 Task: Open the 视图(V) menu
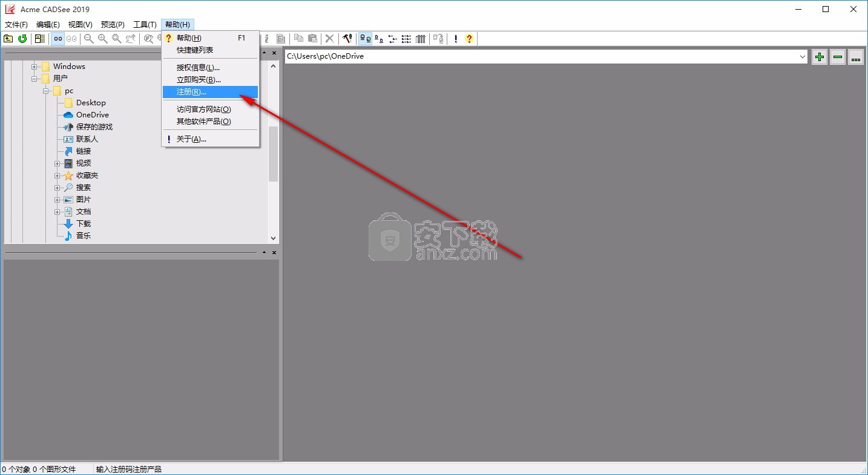[80, 24]
